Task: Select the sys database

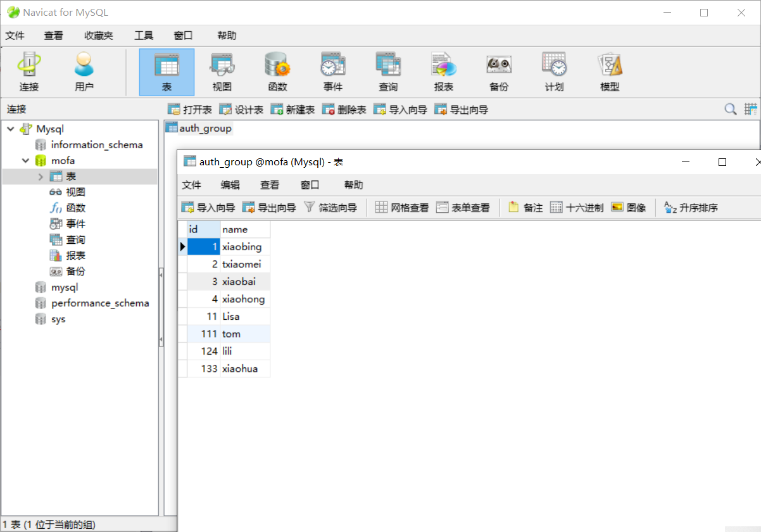Action: (58, 319)
